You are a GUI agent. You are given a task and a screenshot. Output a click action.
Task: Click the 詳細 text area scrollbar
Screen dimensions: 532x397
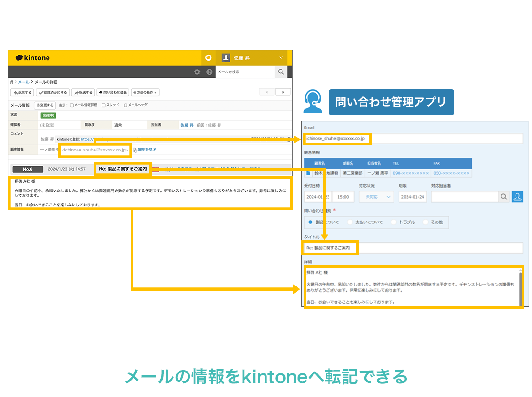(x=520, y=287)
